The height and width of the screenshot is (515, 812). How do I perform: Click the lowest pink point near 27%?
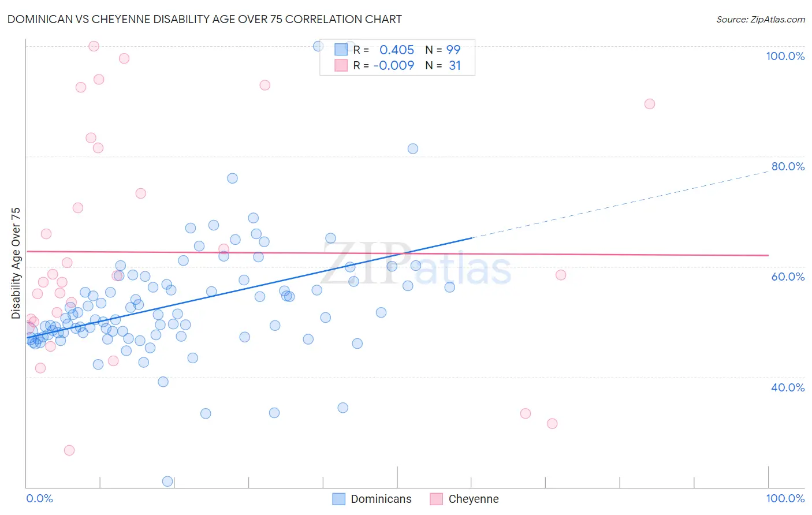pyautogui.click(x=69, y=450)
